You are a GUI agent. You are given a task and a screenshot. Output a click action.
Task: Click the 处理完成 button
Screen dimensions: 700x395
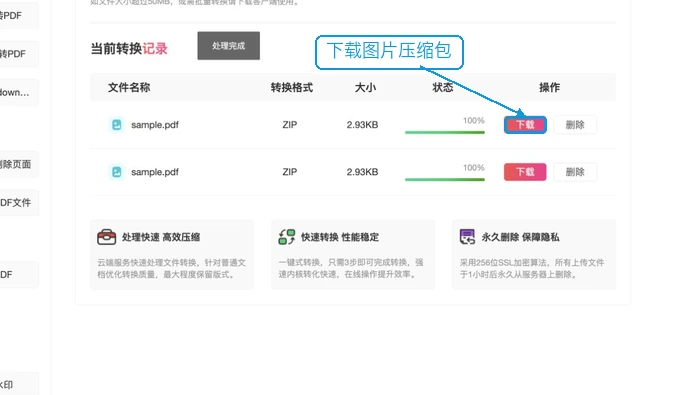pyautogui.click(x=229, y=46)
